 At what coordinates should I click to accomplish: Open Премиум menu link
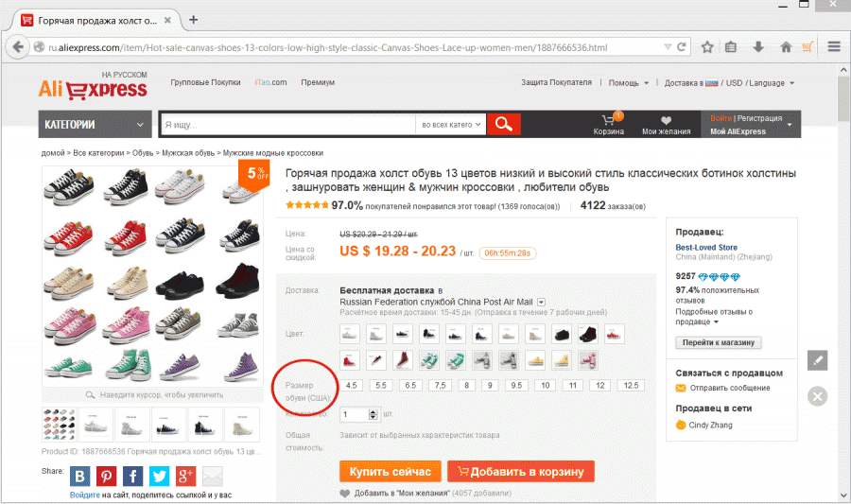[318, 82]
